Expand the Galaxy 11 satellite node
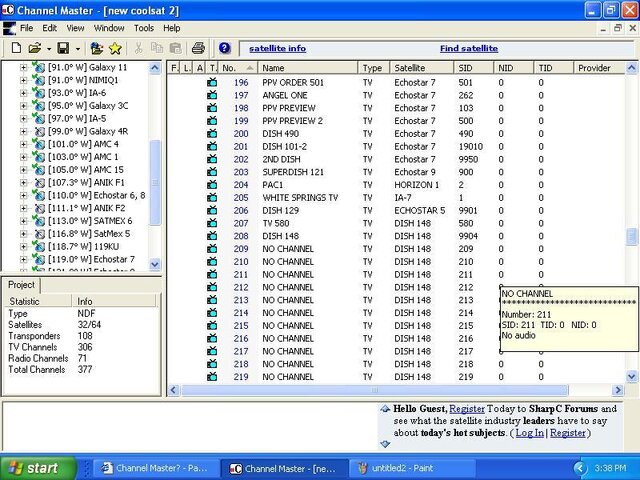The width and height of the screenshot is (640, 480). (23, 67)
